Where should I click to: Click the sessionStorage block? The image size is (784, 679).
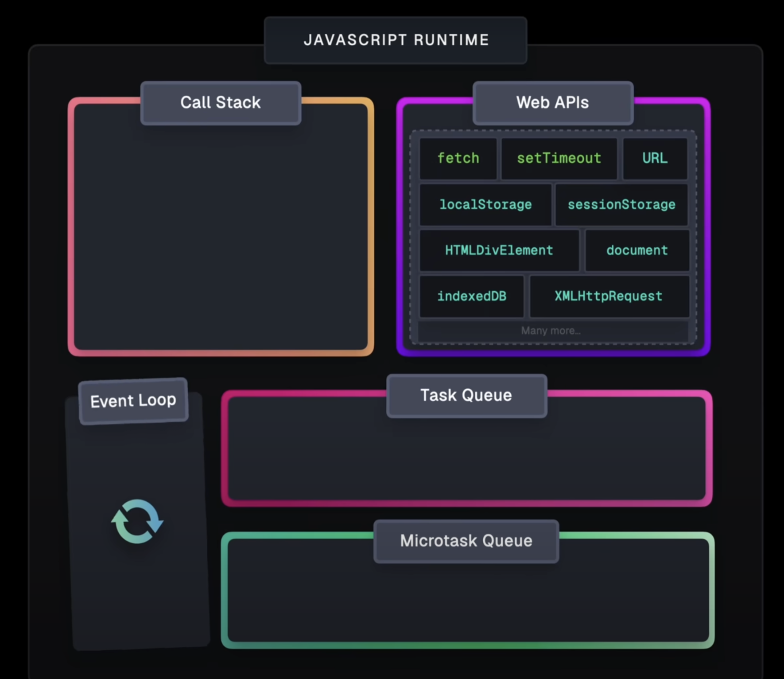tap(621, 205)
